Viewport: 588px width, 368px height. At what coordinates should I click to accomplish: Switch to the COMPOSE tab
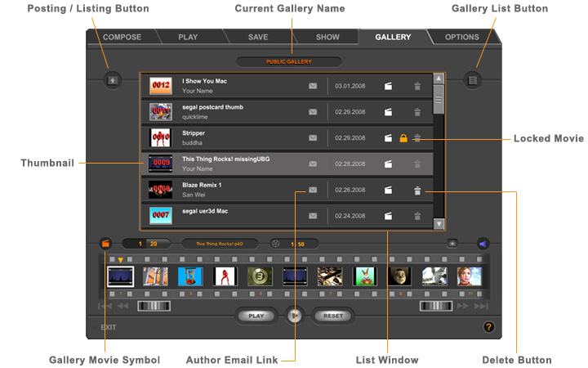[122, 38]
